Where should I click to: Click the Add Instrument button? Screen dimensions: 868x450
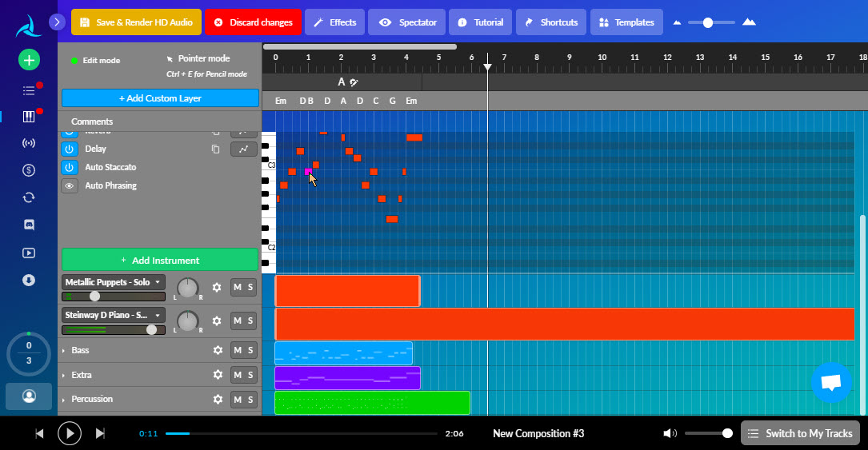[x=160, y=260]
